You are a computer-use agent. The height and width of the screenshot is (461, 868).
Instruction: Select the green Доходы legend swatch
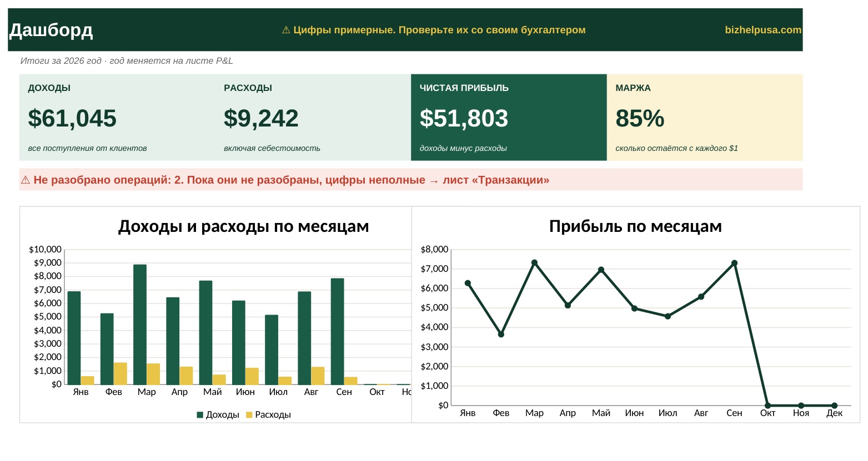[x=200, y=414]
